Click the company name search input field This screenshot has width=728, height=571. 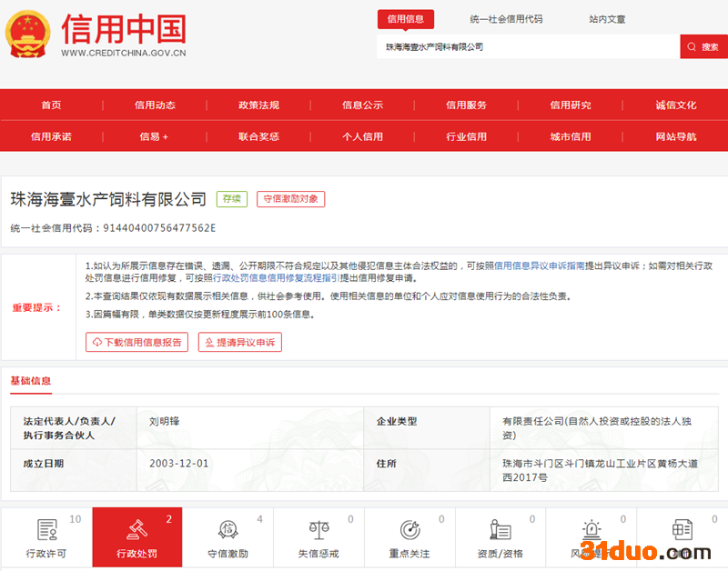528,46
